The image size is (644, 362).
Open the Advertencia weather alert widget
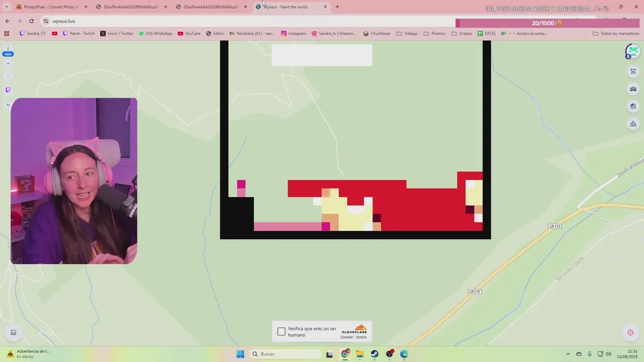[x=28, y=354]
